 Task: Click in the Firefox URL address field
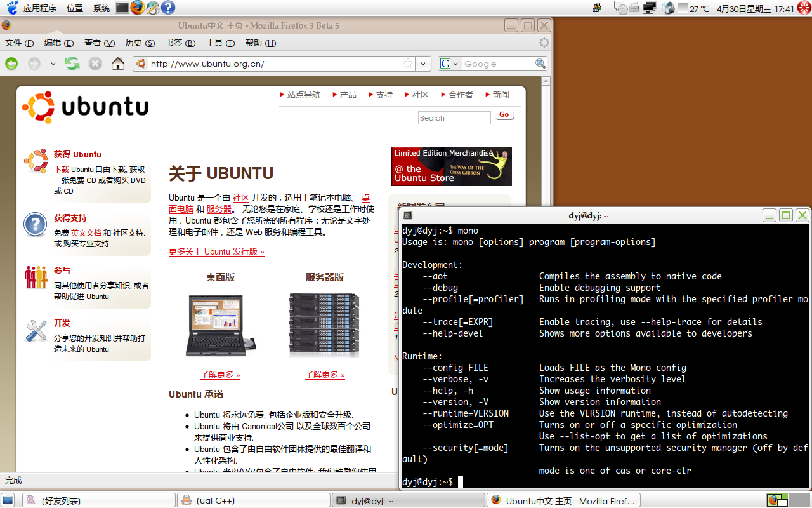pyautogui.click(x=275, y=63)
